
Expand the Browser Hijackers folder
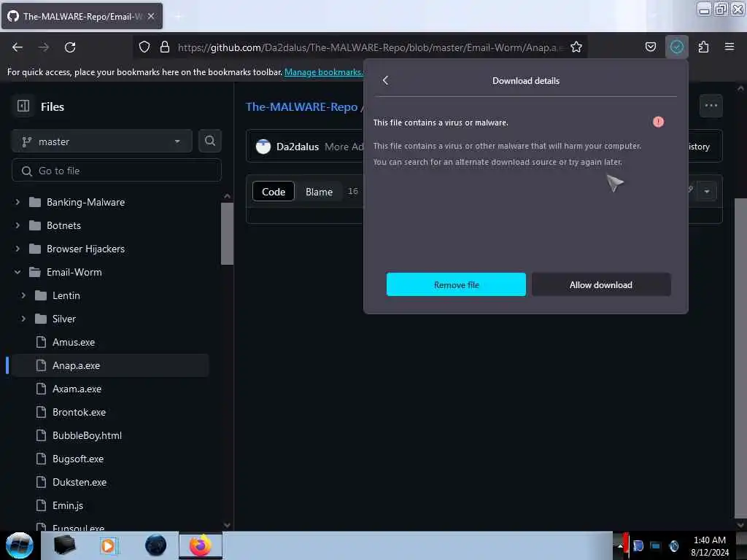pyautogui.click(x=18, y=249)
